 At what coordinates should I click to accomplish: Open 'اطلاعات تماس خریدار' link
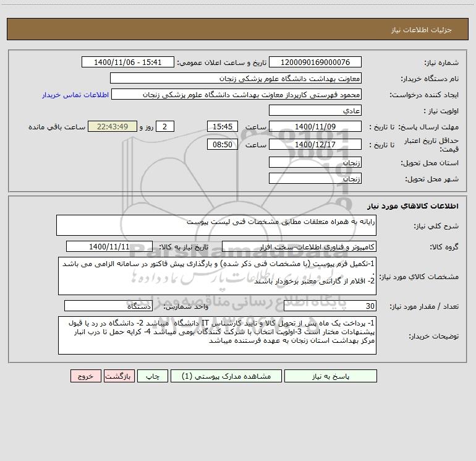(75, 95)
